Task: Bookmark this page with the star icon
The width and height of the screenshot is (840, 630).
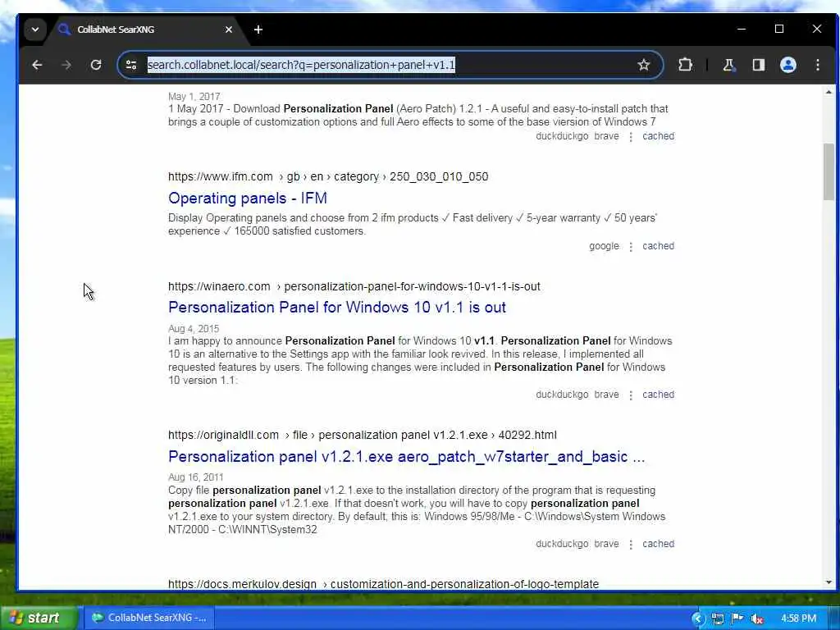Action: 643,65
